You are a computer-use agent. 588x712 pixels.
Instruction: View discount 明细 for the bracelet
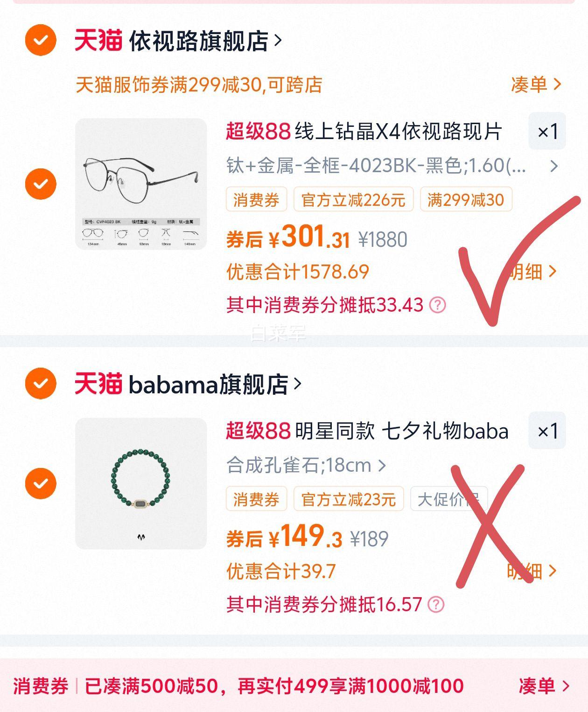click(532, 571)
